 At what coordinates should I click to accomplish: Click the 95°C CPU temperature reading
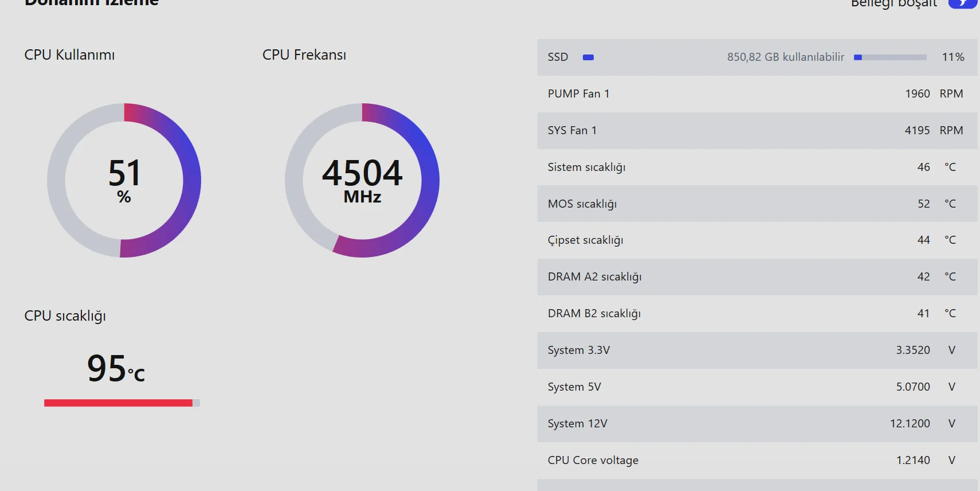[116, 368]
